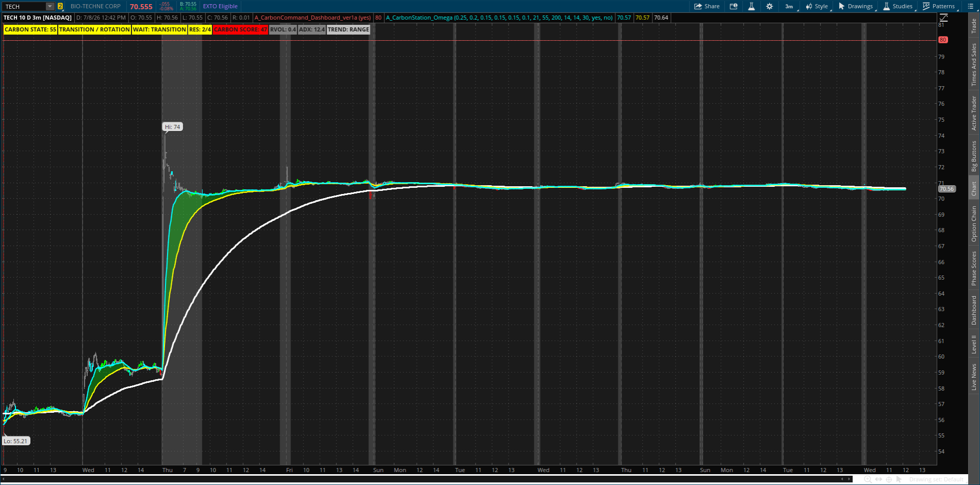Open the Studies menu
This screenshot has height=485, width=980.
click(898, 6)
